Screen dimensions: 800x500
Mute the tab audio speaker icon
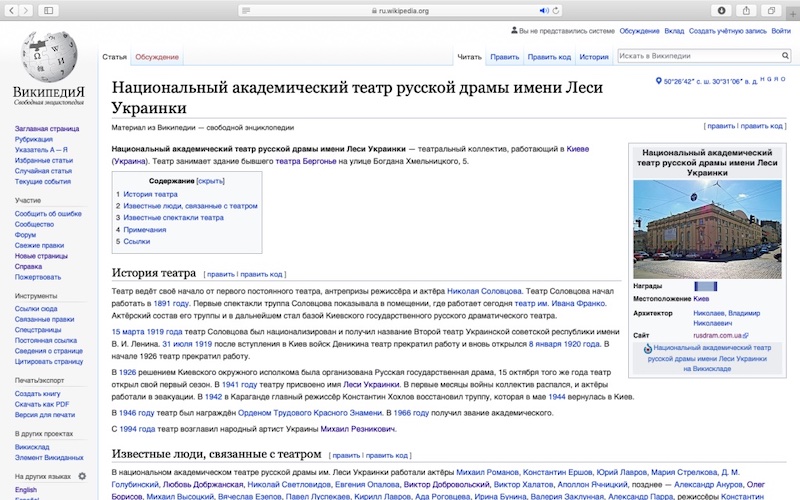click(x=544, y=10)
